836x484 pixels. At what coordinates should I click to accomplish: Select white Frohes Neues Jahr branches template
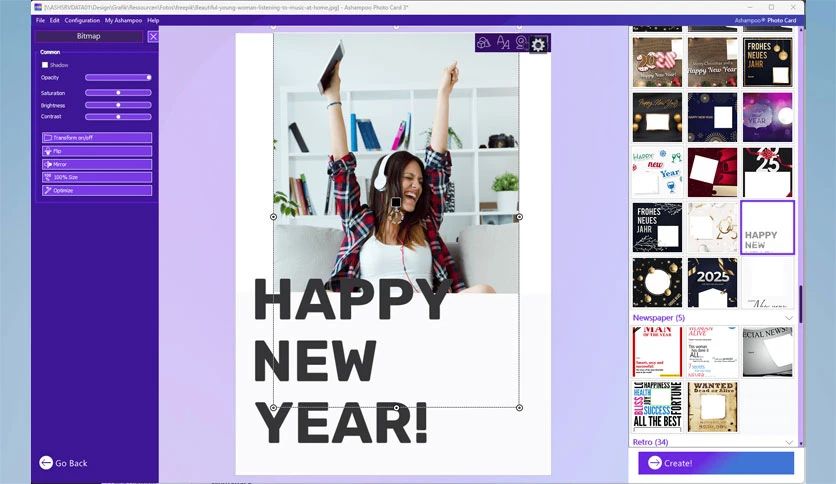pos(657,228)
